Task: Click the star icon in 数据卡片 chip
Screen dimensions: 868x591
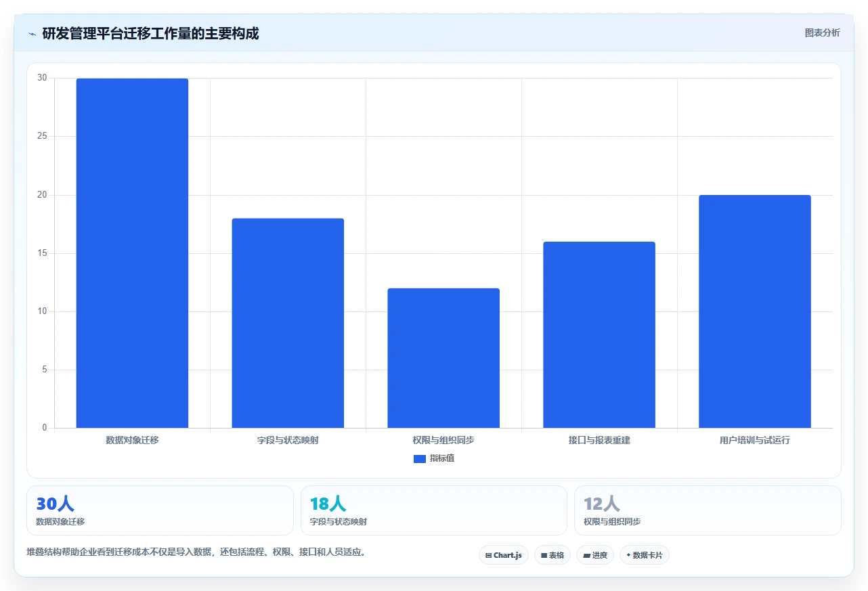Action: [x=628, y=555]
